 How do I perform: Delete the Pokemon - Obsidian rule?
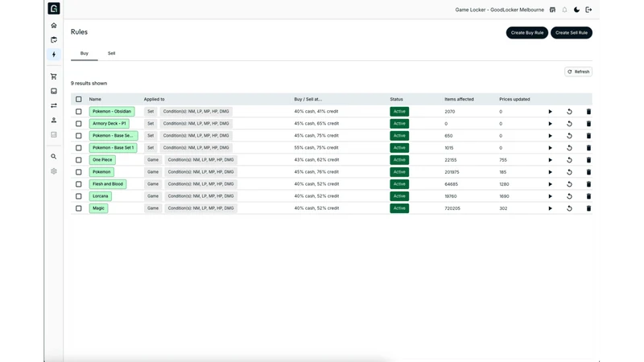tap(588, 112)
